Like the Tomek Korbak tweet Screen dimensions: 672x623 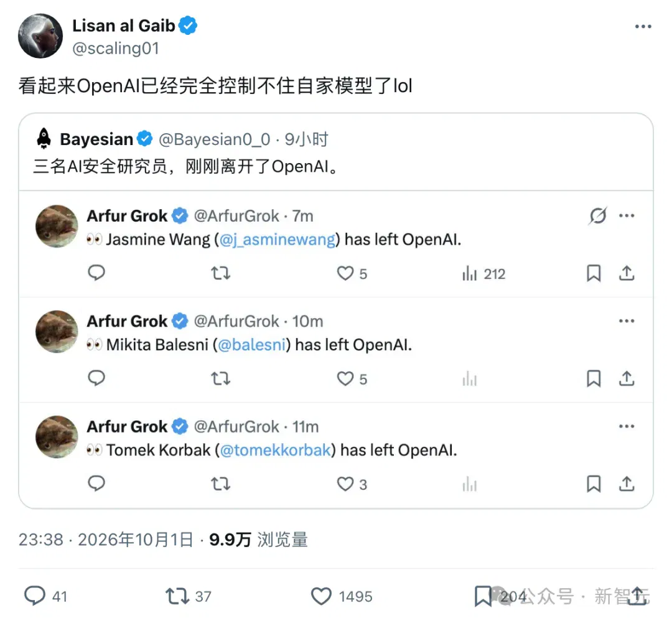coord(345,484)
